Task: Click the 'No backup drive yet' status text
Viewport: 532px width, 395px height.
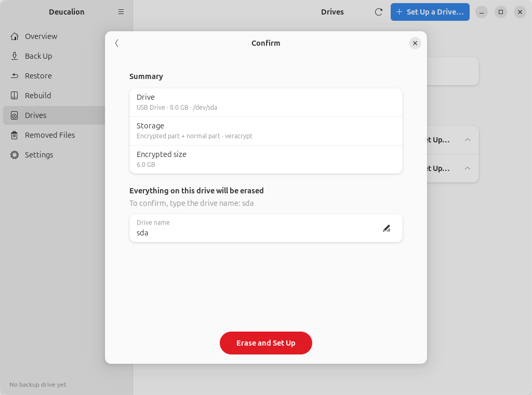Action: point(37,385)
